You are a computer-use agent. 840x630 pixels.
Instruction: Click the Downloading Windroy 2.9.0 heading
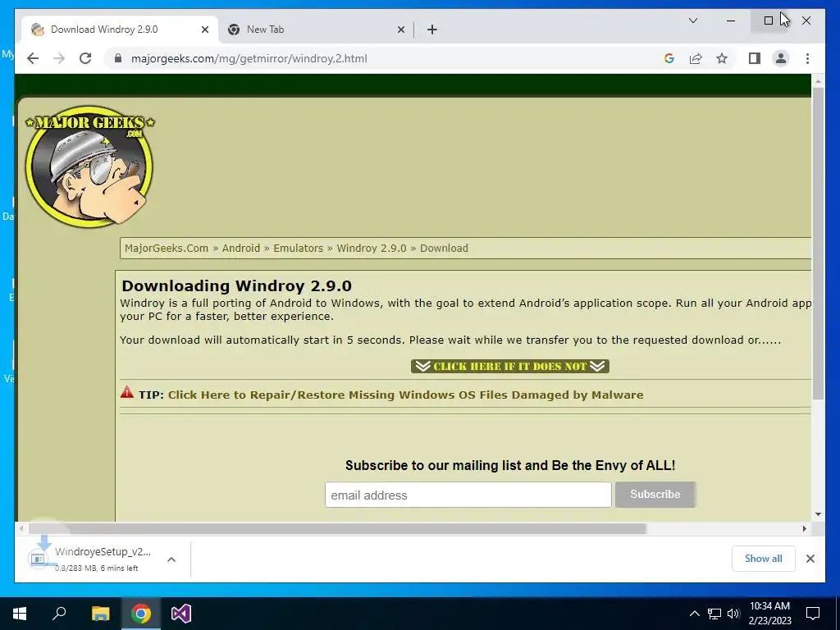click(x=236, y=285)
